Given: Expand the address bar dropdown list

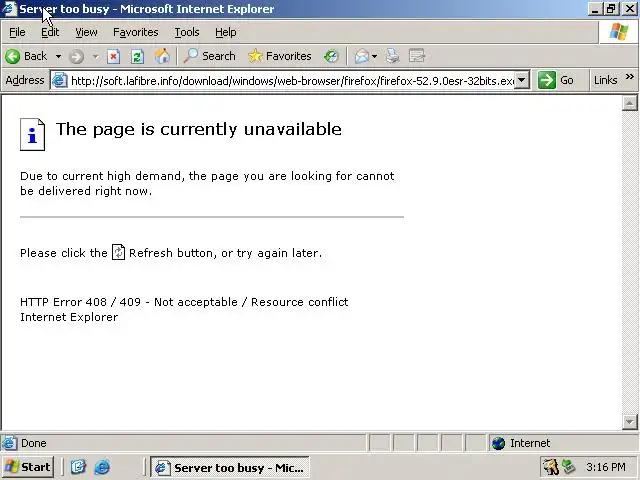Looking at the screenshot, I should 522,80.
